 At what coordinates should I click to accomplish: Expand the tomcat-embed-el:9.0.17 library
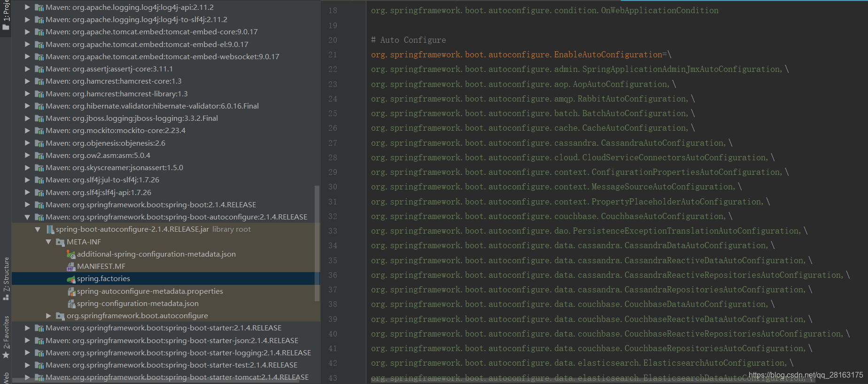27,44
